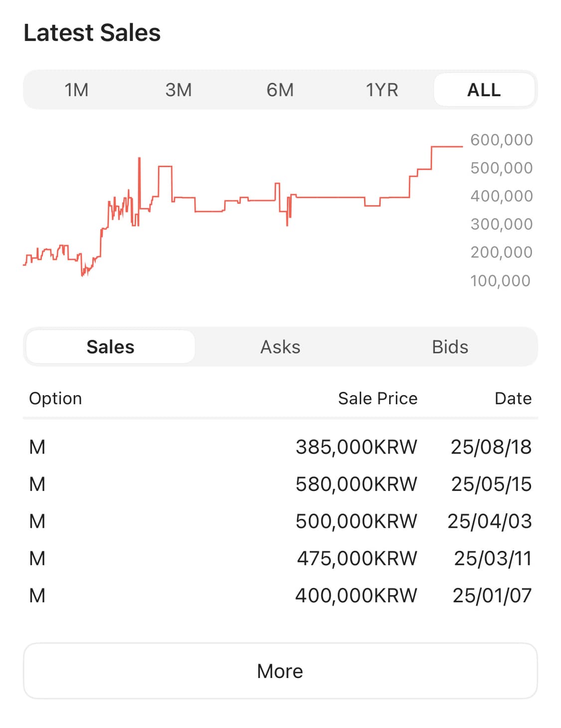Click the Date column header
The image size is (561, 728).
[513, 398]
